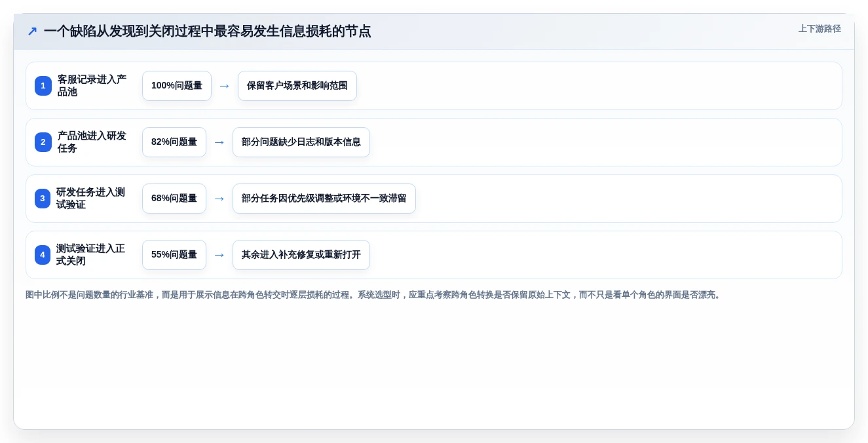Click the arrow after 55%问题量

[x=219, y=255]
